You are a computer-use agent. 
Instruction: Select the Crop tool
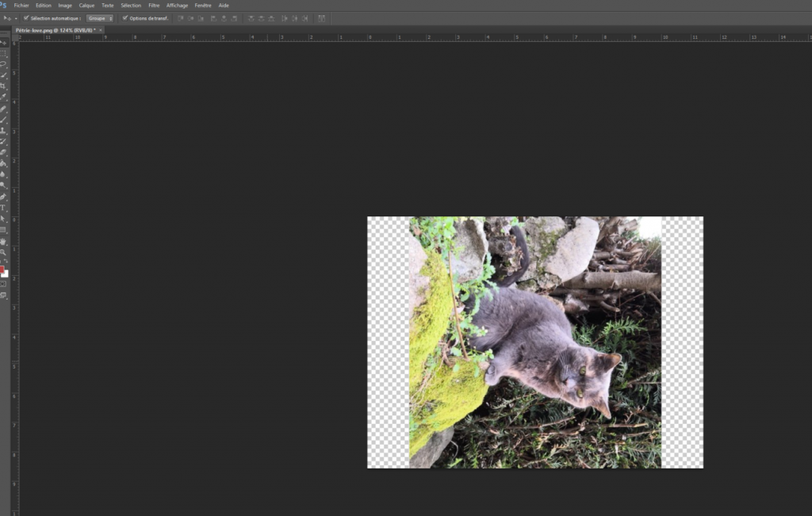tap(3, 86)
